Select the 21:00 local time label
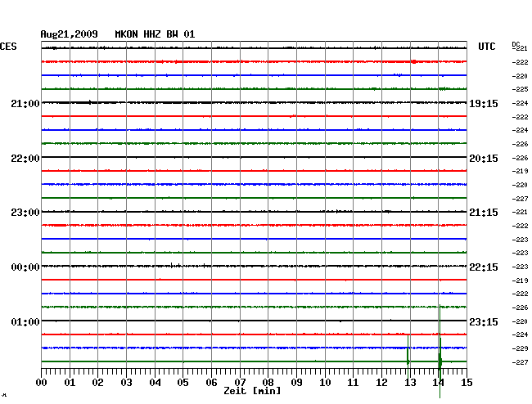The width and height of the screenshot is (532, 404). 25,104
